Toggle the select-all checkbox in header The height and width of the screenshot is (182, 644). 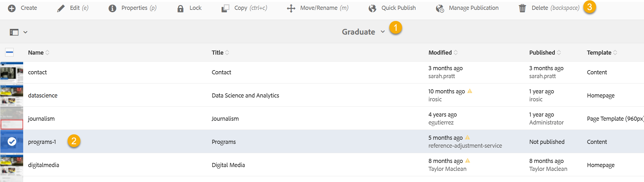point(10,52)
